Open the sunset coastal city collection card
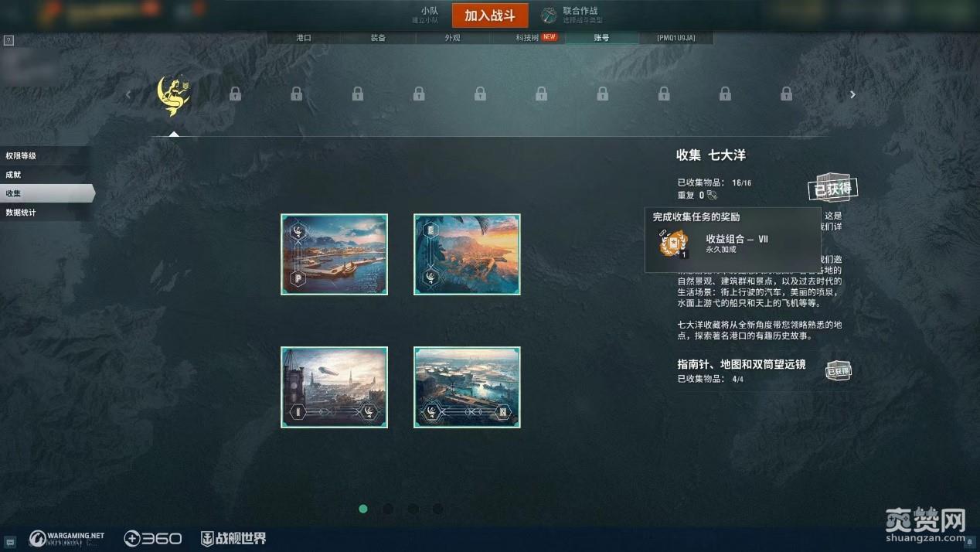980x552 pixels. [x=467, y=254]
